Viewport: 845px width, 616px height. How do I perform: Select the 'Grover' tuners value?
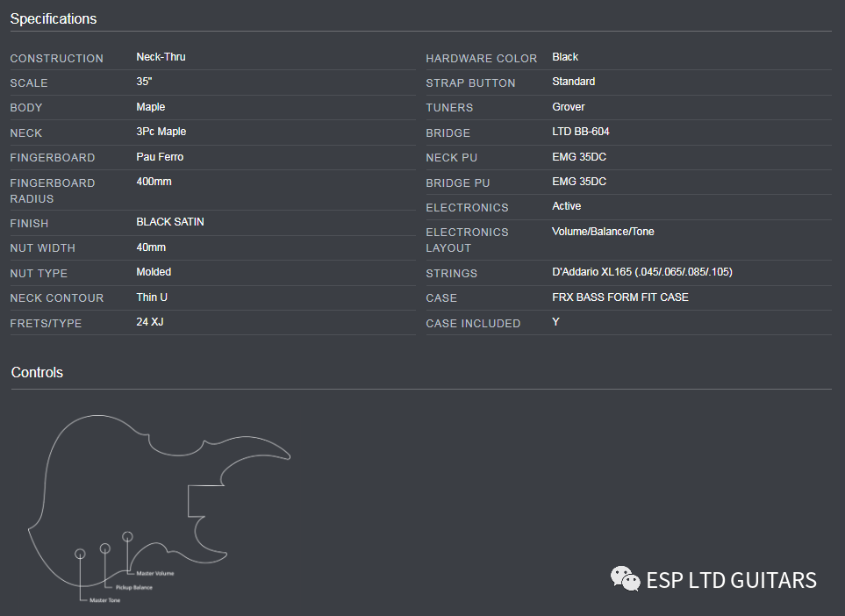pyautogui.click(x=568, y=107)
